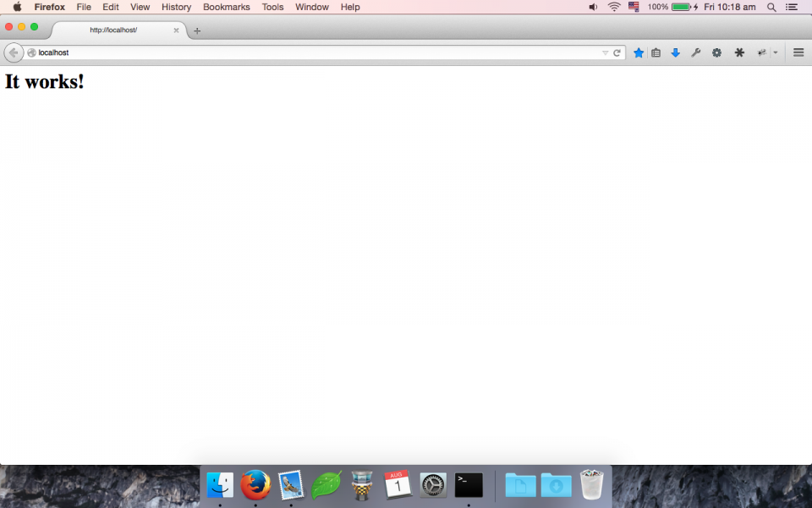Expand the bug add-on dropdown arrow
The height and width of the screenshot is (508, 812).
[776, 52]
